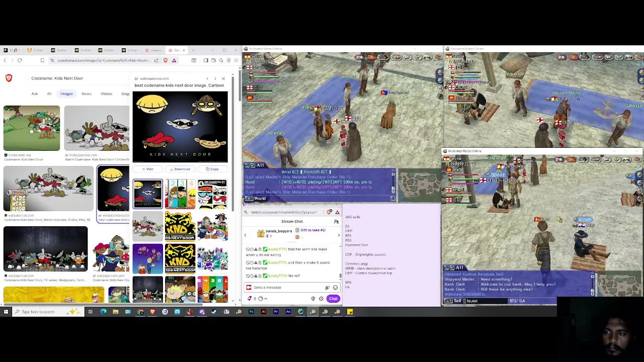
Task: Open the bits balance icon in chat
Action: point(250,299)
